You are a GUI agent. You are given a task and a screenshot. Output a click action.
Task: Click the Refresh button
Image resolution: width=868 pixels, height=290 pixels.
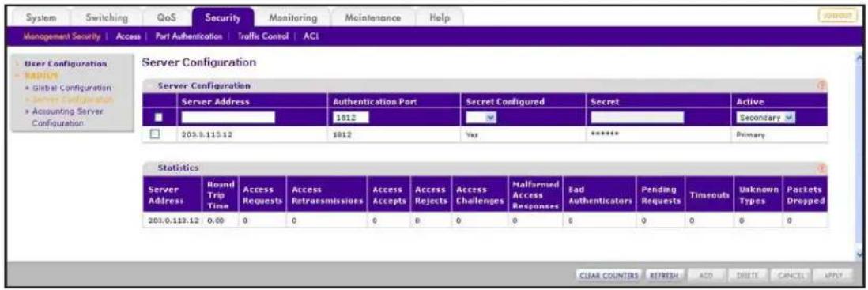click(663, 275)
